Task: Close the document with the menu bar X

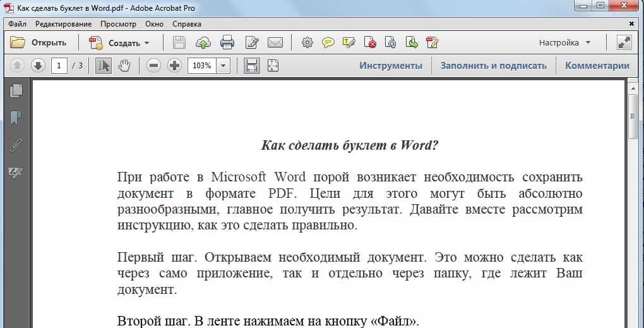Action: pos(631,24)
